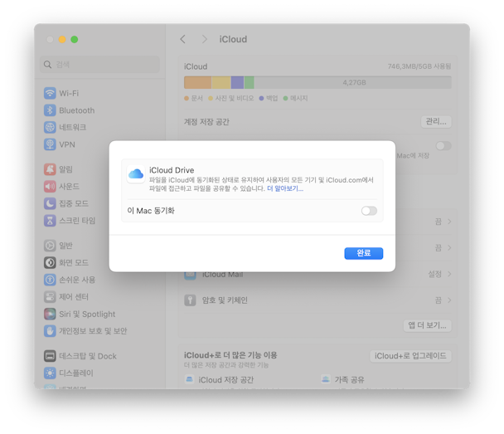Click the green zoom window button
This screenshot has height=434, width=504.
click(75, 39)
